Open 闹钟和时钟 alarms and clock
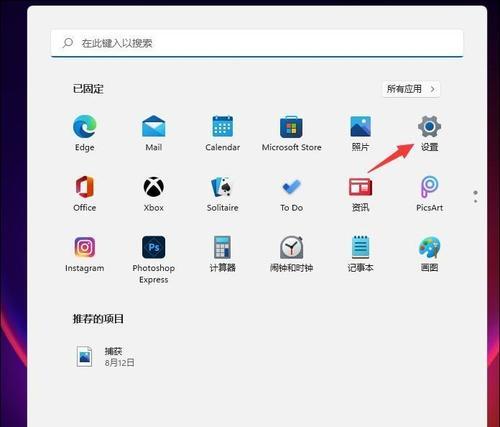The width and height of the screenshot is (500, 427). click(292, 254)
